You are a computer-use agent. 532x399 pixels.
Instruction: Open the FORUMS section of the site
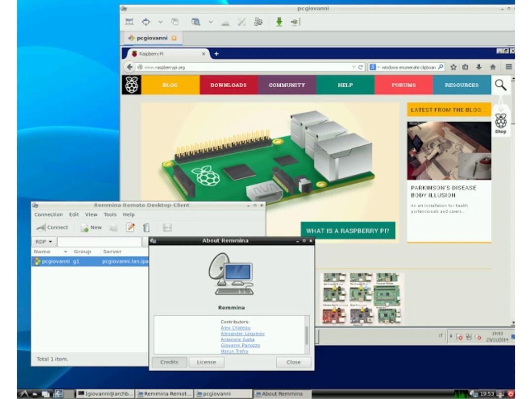(403, 85)
